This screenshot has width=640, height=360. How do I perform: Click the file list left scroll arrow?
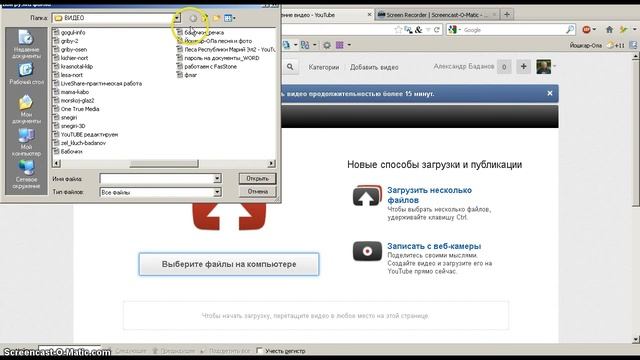pyautogui.click(x=57, y=164)
